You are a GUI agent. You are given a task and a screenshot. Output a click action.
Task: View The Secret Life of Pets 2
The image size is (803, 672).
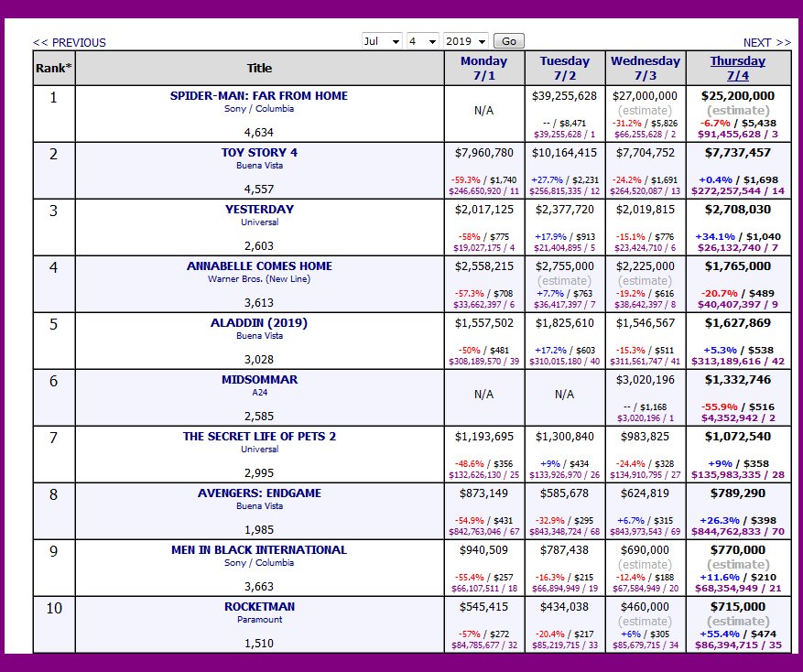pos(259,436)
